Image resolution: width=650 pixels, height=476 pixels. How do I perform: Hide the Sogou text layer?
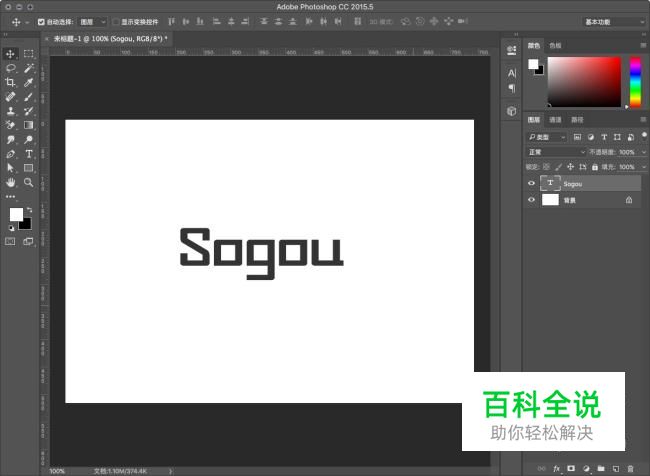click(x=531, y=184)
